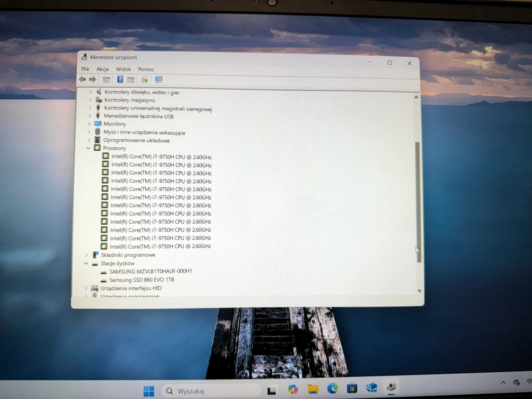Click the scrollbar up arrow in device list
This screenshot has height=399, width=532.
pyautogui.click(x=416, y=97)
